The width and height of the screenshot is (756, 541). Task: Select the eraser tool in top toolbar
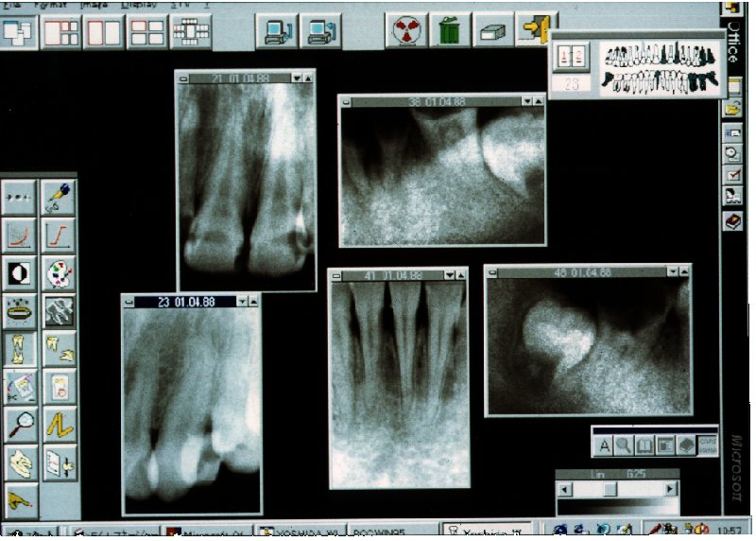coord(493,30)
